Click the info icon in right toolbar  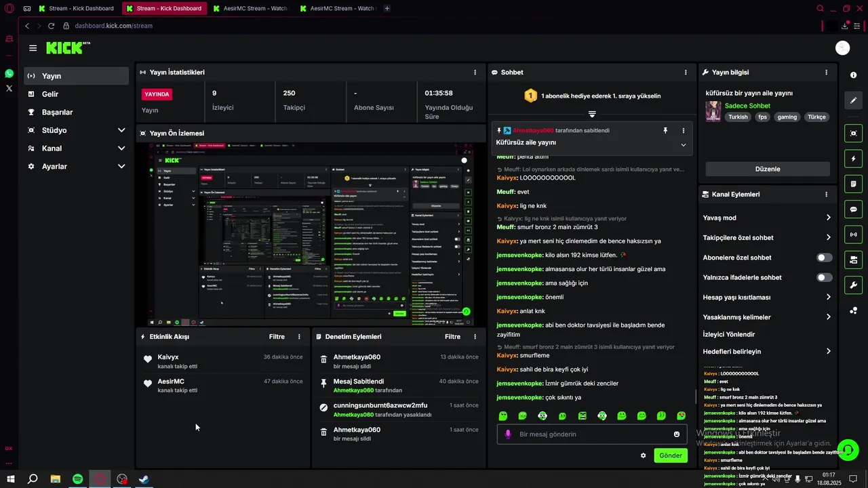tap(853, 75)
